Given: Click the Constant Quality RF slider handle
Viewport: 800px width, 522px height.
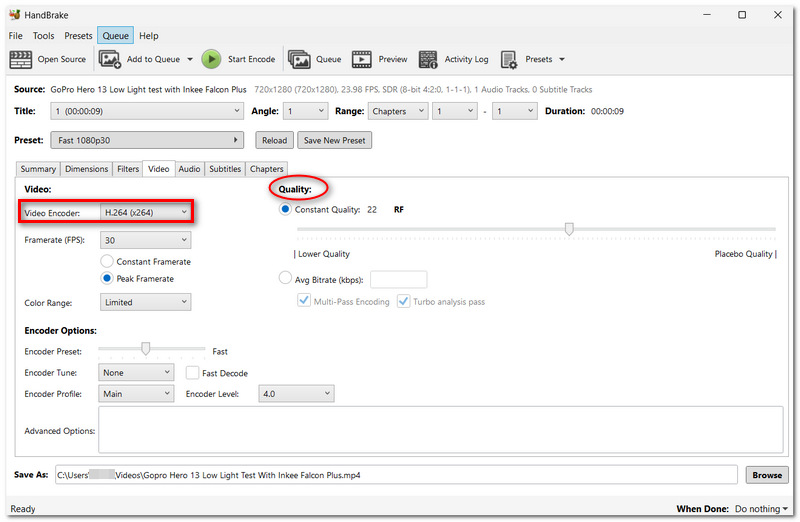Looking at the screenshot, I should 569,229.
